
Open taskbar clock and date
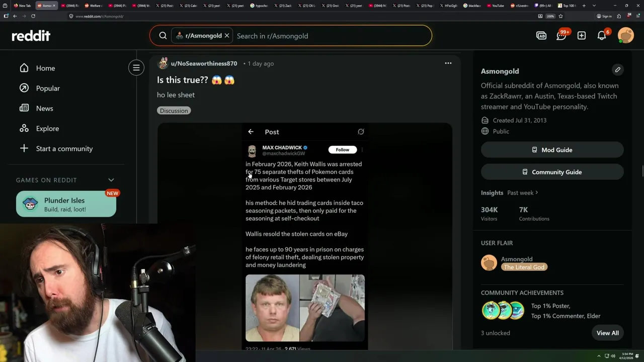tap(627, 356)
